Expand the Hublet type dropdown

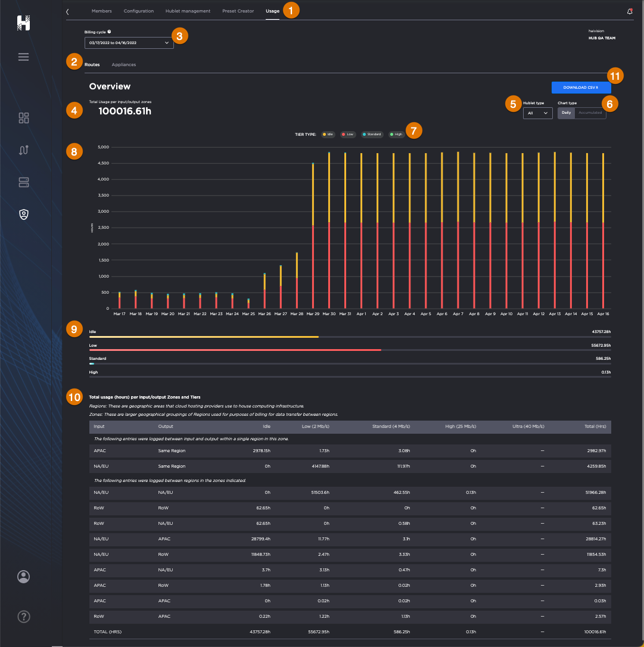point(537,113)
